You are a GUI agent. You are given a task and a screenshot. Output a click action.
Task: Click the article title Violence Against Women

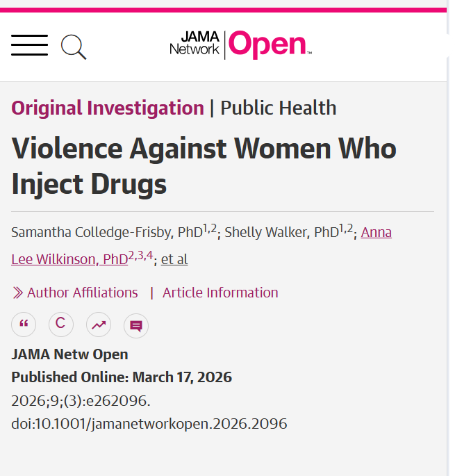(204, 166)
